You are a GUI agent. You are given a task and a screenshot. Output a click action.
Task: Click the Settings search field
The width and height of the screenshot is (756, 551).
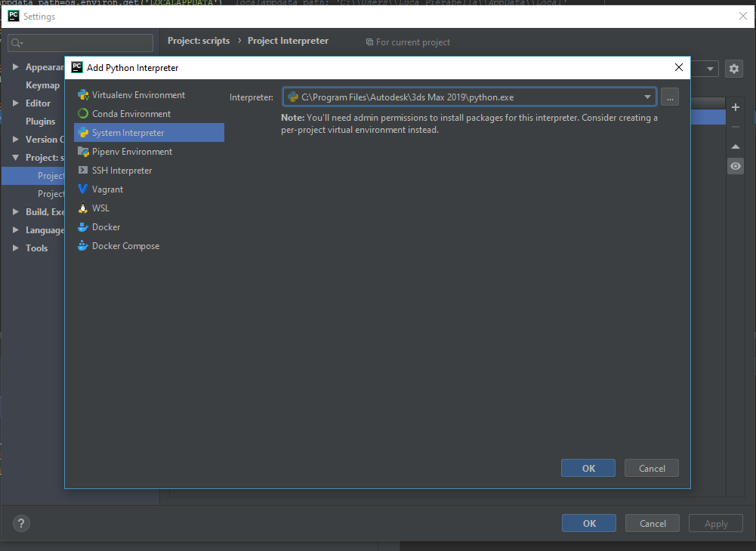[81, 43]
